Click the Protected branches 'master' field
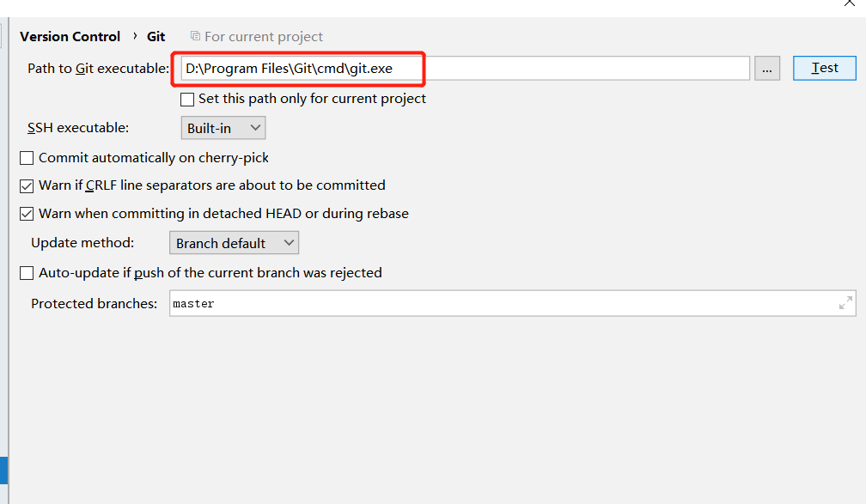Screen dimensions: 866x504 tap(430, 302)
